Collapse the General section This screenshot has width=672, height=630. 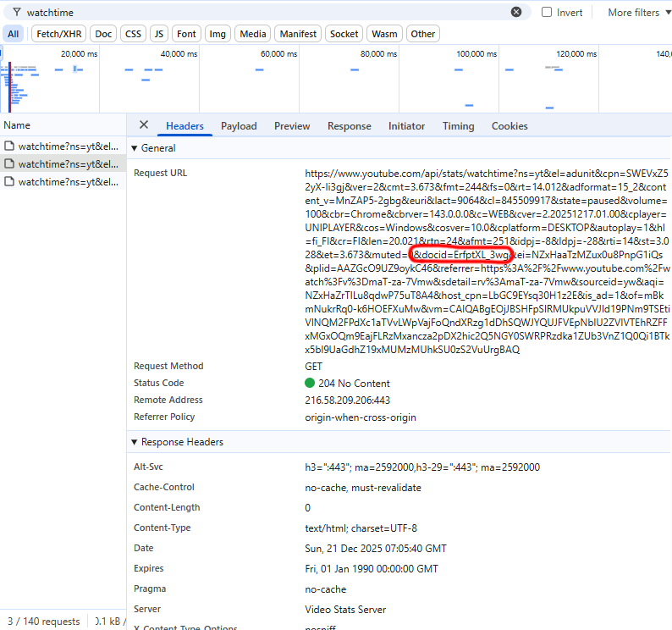point(134,148)
